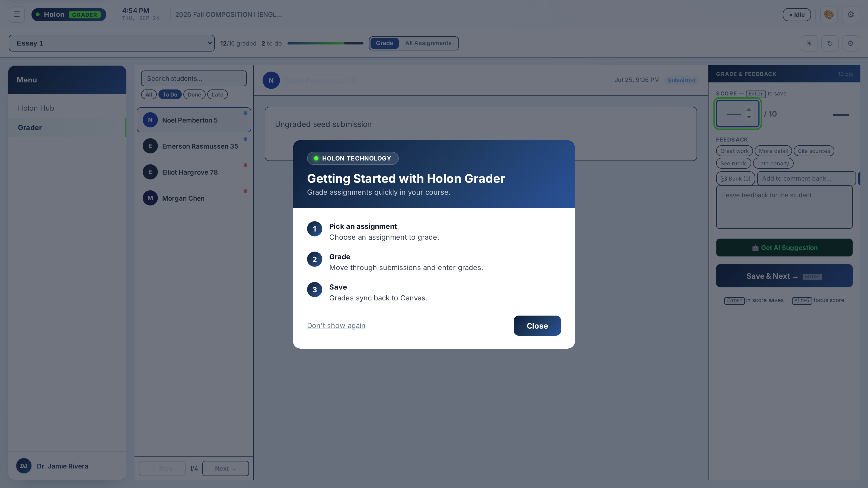Open the hamburger menu icon
The height and width of the screenshot is (488, 868).
17,14
